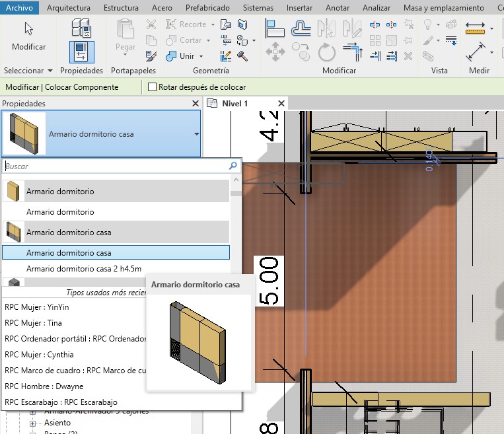Expand the Unir dropdown arrow
This screenshot has width=504, height=434.
click(x=201, y=57)
